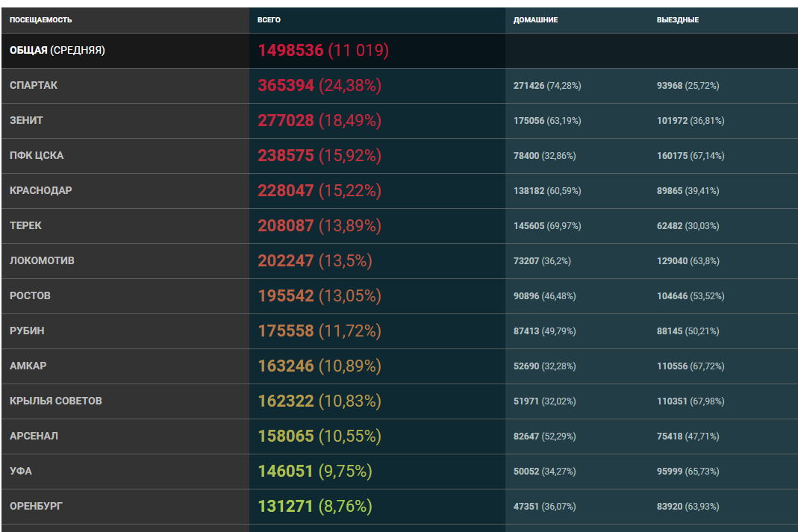Click Krylia total 162322 (10,83%)

coord(319,401)
